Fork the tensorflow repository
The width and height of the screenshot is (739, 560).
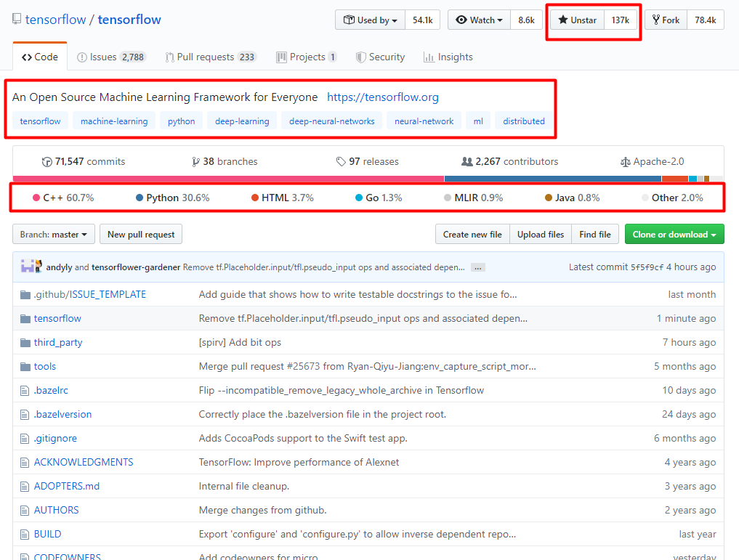666,20
